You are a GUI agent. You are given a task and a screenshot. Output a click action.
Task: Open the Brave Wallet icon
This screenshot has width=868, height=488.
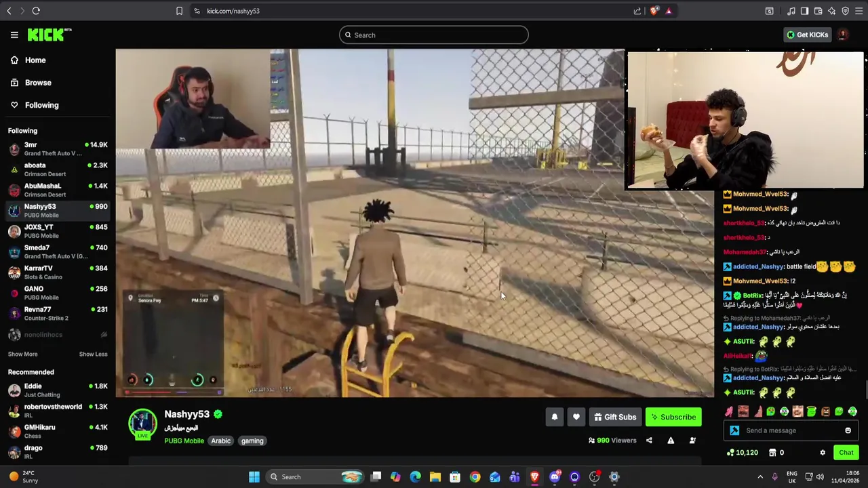point(818,11)
